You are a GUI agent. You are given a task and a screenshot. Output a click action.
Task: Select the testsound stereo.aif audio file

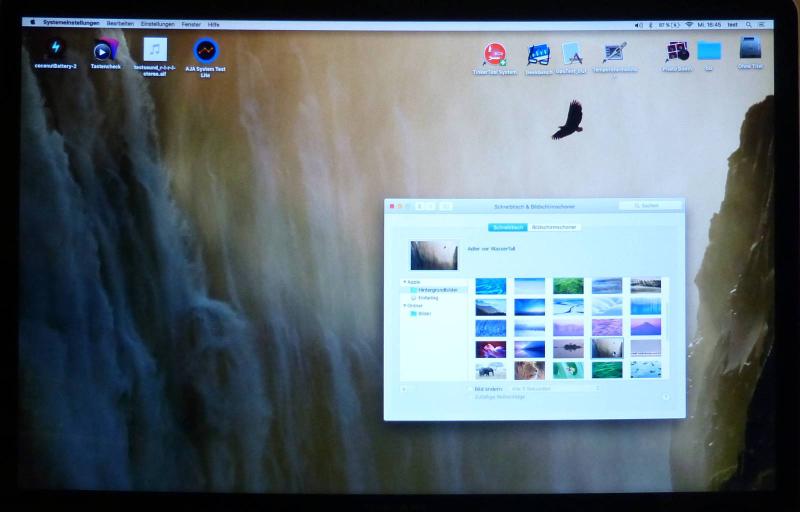tap(155, 50)
